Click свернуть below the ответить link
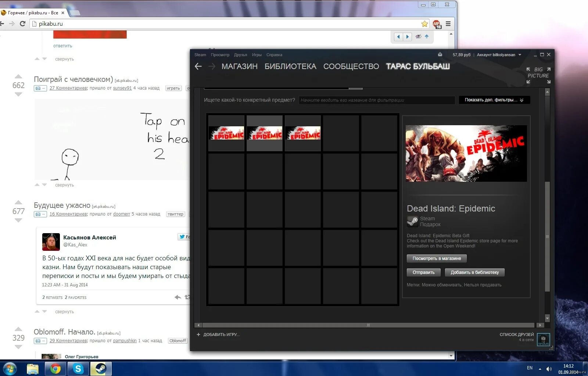This screenshot has height=376, width=588. (x=64, y=59)
